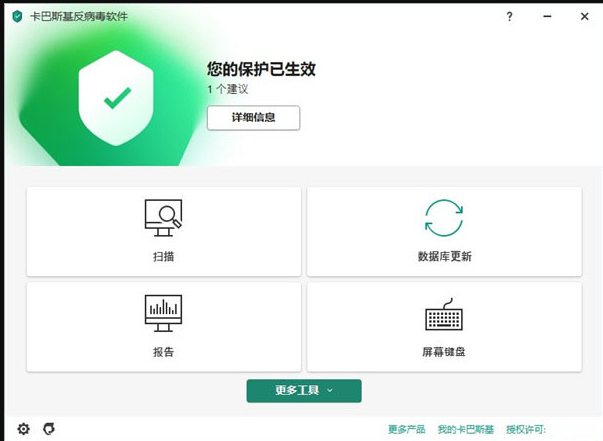Click the 屏幕键盘 keyboard icon
The width and height of the screenshot is (603, 441).
(444, 316)
